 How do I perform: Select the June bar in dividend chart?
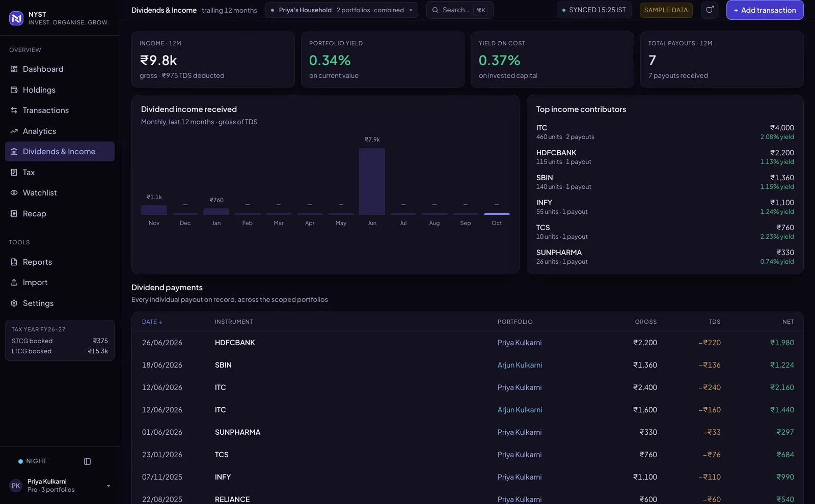coord(372,181)
